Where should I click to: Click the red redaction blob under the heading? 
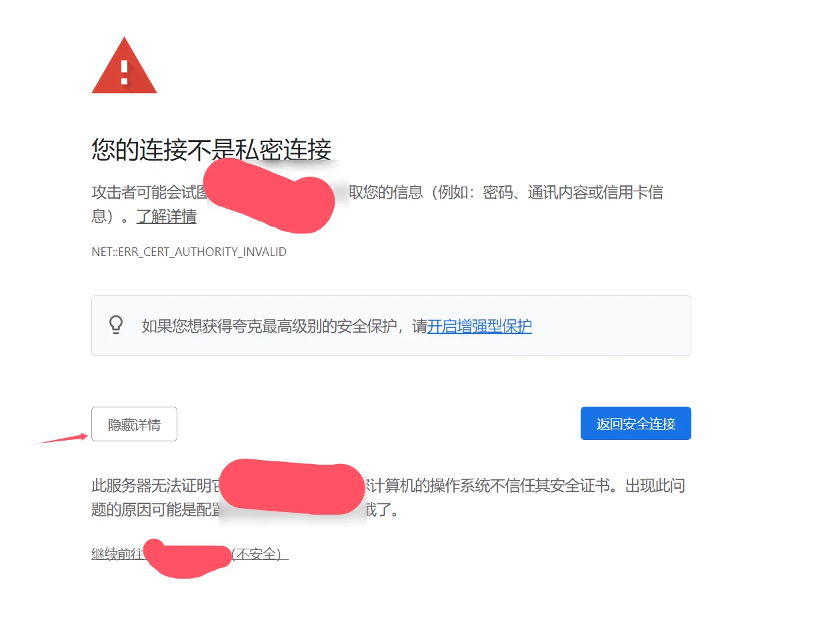(x=268, y=195)
